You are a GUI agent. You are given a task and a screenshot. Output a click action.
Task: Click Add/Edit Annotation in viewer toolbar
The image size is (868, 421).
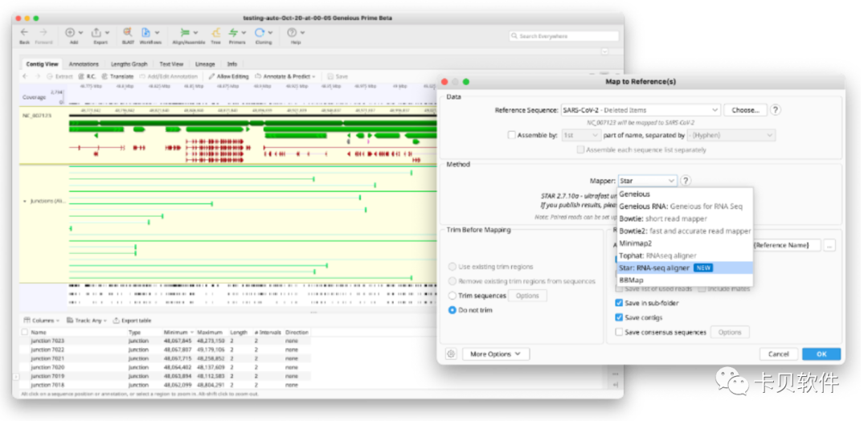[168, 76]
